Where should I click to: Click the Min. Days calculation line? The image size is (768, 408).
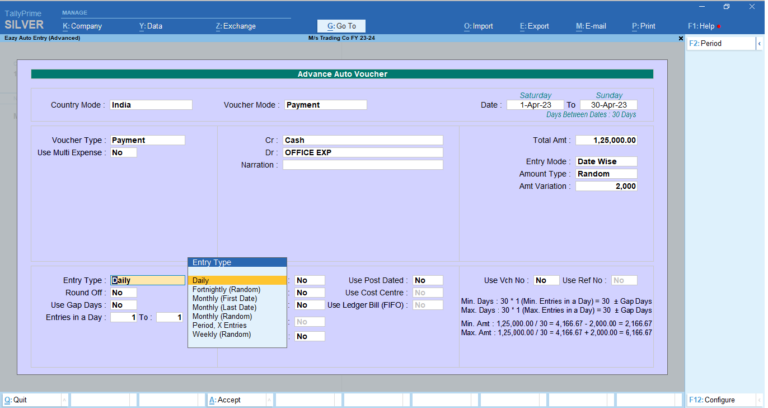pyautogui.click(x=556, y=301)
